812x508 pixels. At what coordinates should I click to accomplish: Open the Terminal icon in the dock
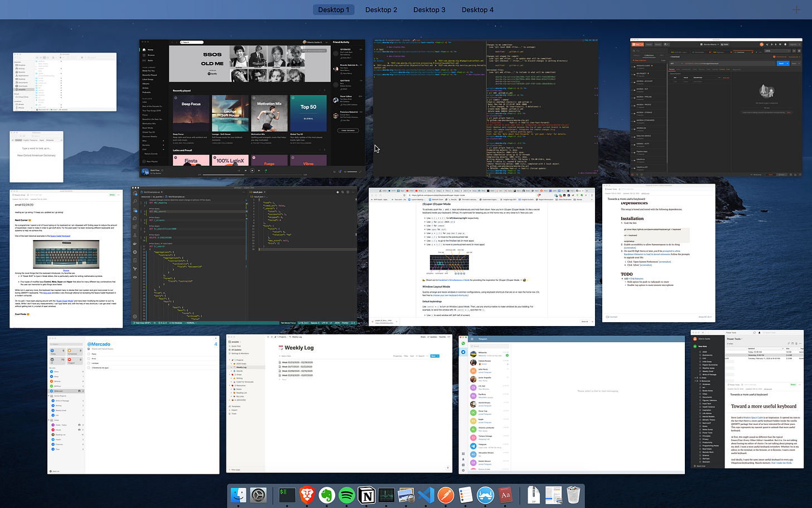pos(287,495)
